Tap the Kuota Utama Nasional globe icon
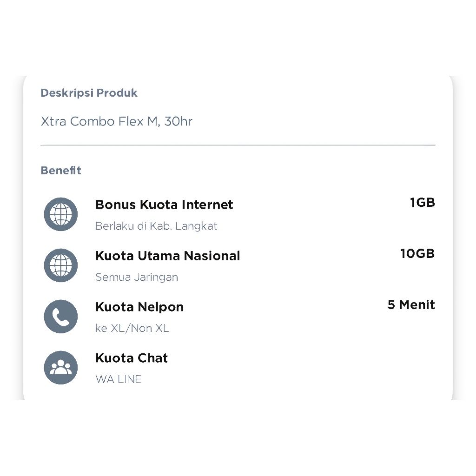Viewport: 476px width, 476px height. [x=61, y=265]
